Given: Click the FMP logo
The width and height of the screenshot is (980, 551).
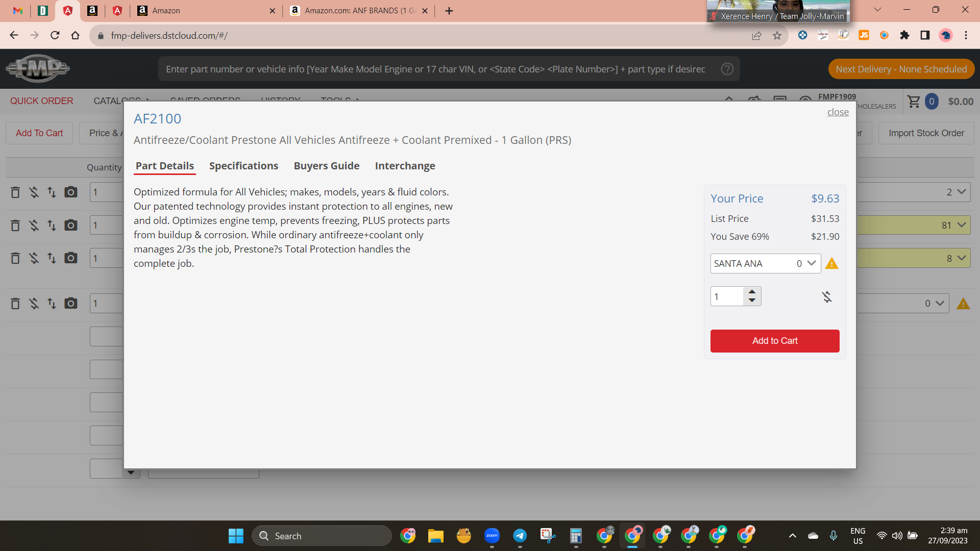Looking at the screenshot, I should point(38,68).
